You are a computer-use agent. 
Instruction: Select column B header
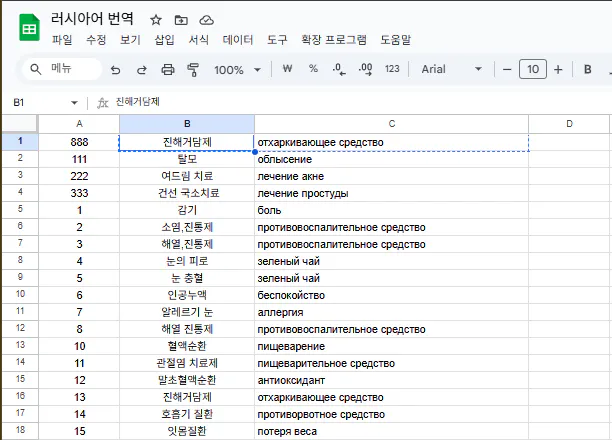tap(187, 124)
